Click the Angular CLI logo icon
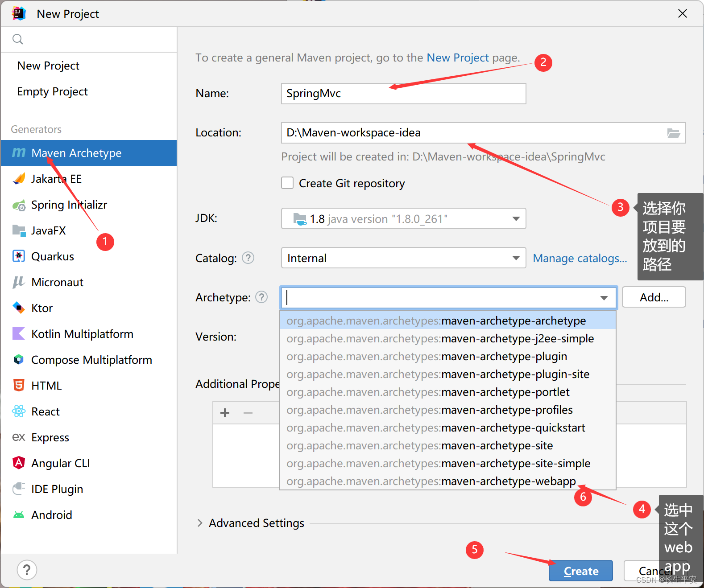This screenshot has height=588, width=704. pos(19,463)
